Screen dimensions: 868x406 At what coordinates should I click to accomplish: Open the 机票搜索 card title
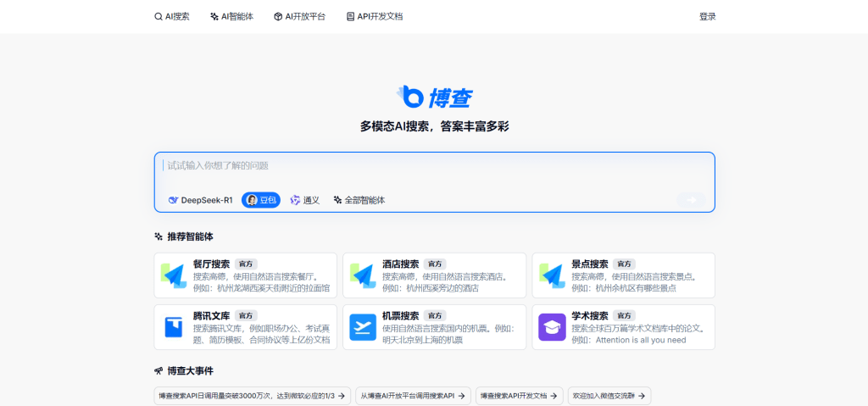tap(401, 315)
